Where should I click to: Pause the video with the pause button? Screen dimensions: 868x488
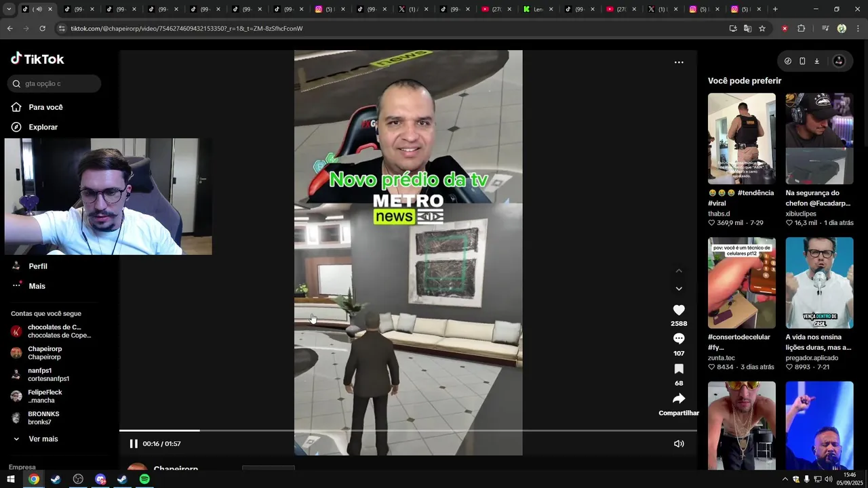coord(134,444)
